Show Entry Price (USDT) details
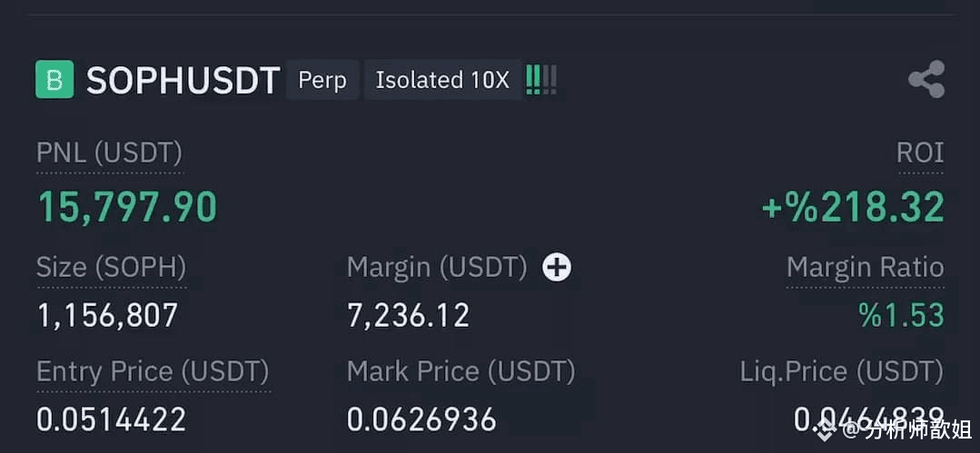 (153, 372)
